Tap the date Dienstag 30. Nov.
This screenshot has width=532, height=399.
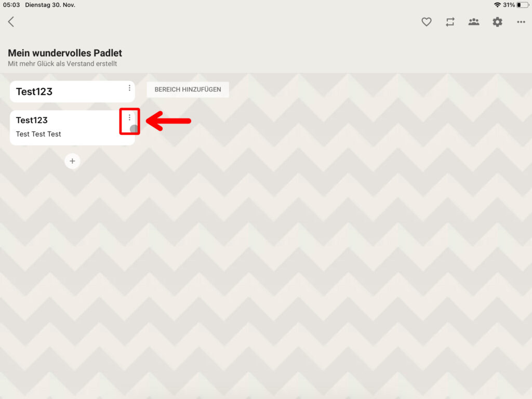[50, 5]
